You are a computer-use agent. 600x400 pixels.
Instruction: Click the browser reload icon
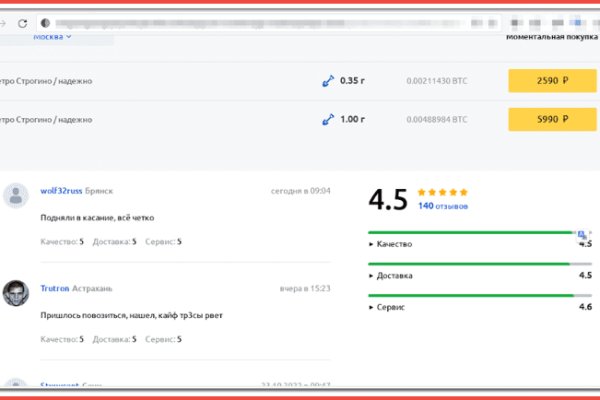[x=22, y=22]
